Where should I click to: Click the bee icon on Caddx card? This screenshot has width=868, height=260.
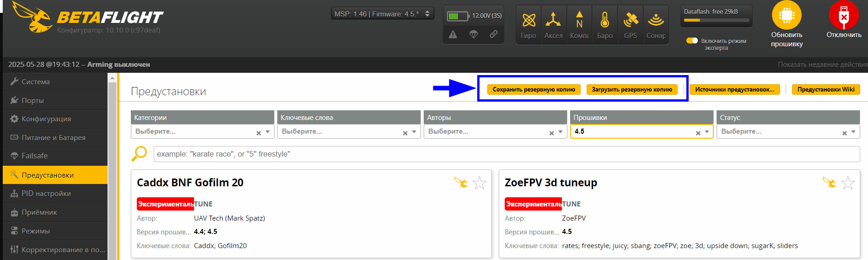tap(461, 183)
